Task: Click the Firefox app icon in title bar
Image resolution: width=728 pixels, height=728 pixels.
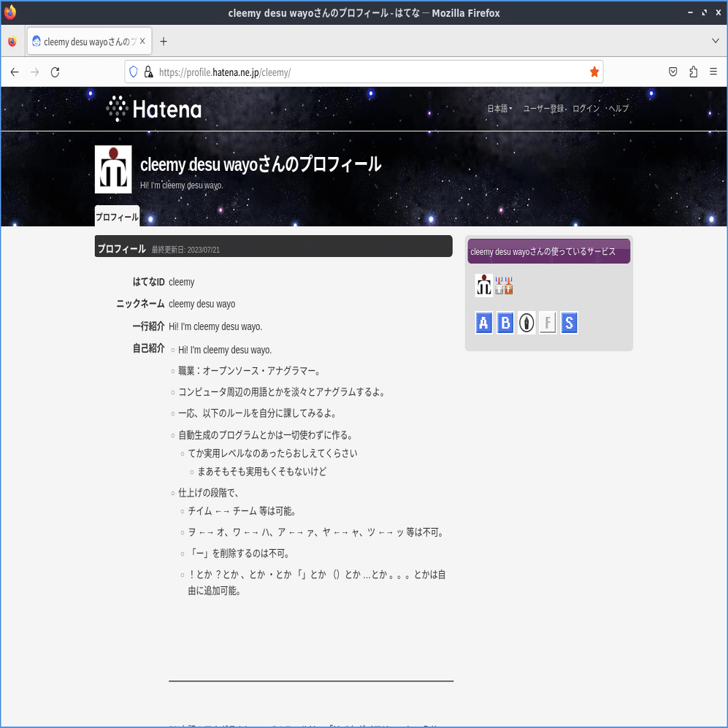Action: (9, 12)
